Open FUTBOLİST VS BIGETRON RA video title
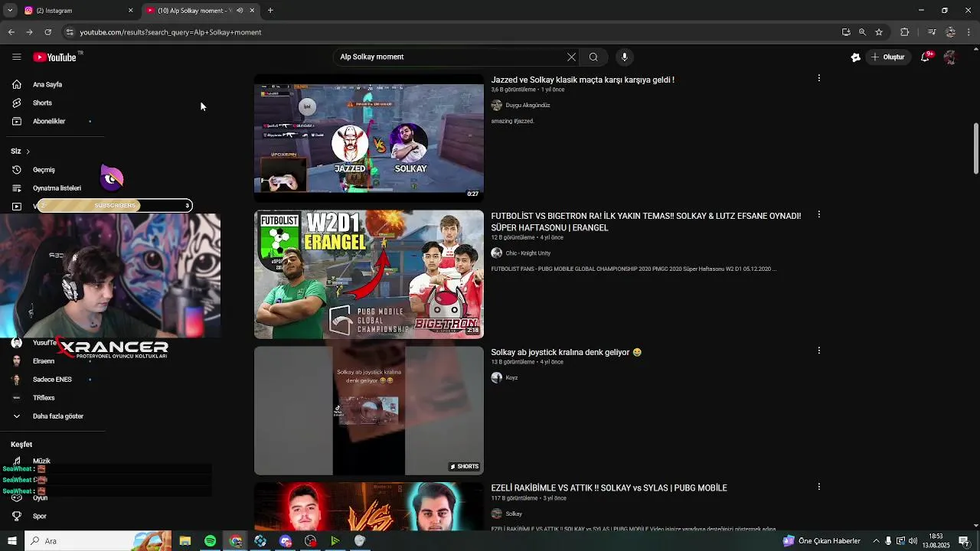Viewport: 980px width, 551px height. (646, 222)
